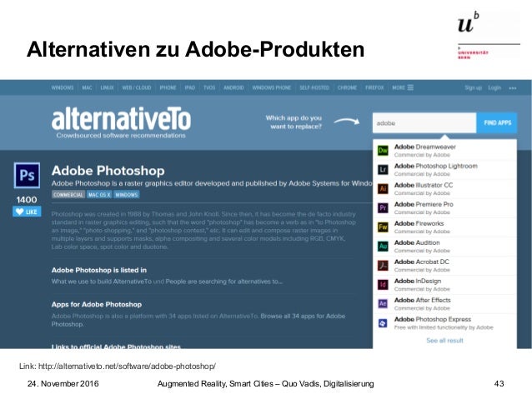Open the CHROME platform tab
The height and width of the screenshot is (399, 532).
pyautogui.click(x=347, y=87)
